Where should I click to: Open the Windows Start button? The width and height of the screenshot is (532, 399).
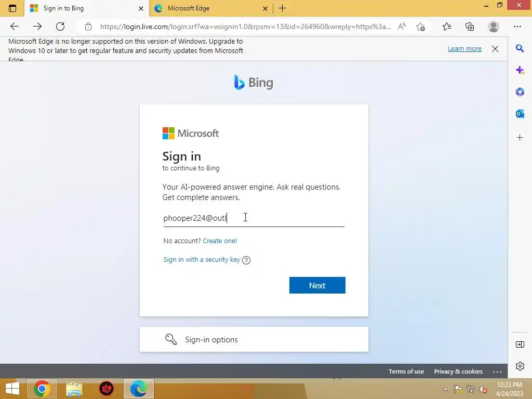pos(12,389)
